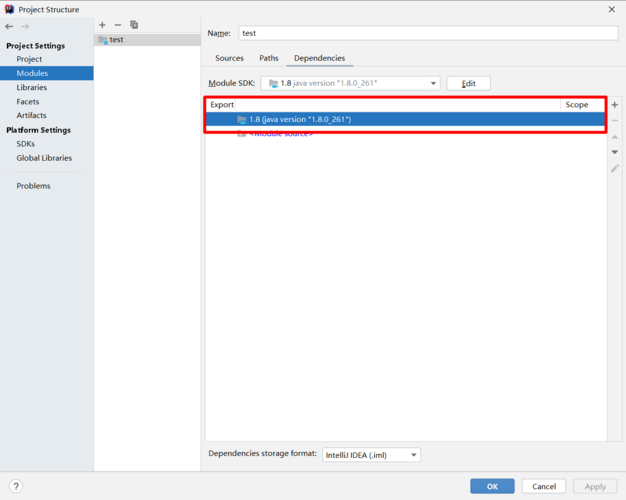The width and height of the screenshot is (626, 500).
Task: Add a new module with plus icon
Action: 102,25
